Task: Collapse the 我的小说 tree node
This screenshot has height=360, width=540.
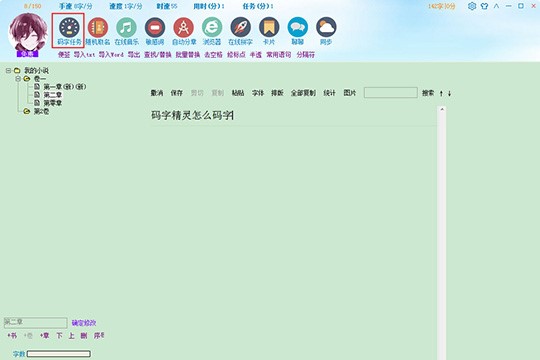Action: point(8,71)
